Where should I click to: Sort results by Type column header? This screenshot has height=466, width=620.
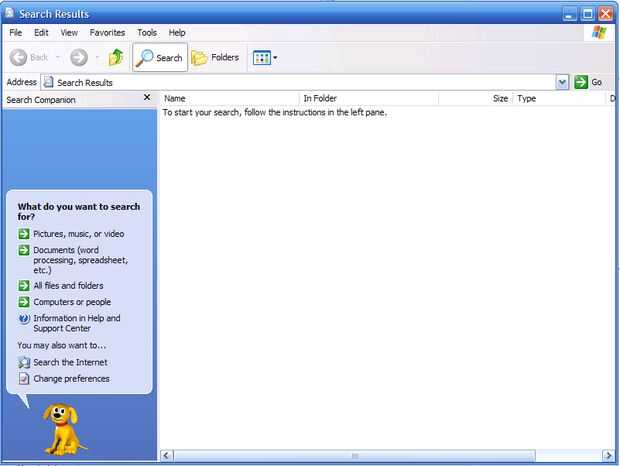(x=560, y=98)
